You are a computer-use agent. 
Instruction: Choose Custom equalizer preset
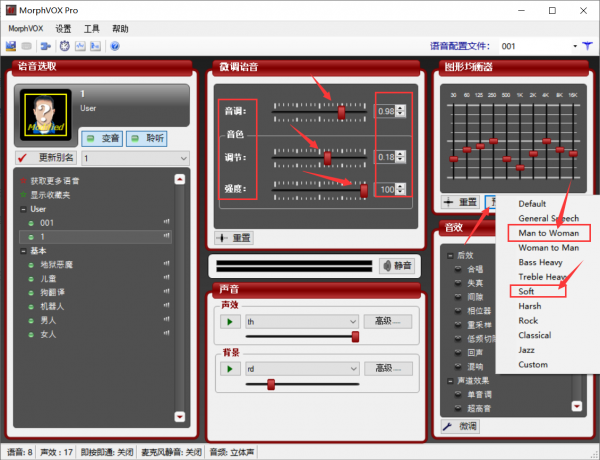pos(533,364)
